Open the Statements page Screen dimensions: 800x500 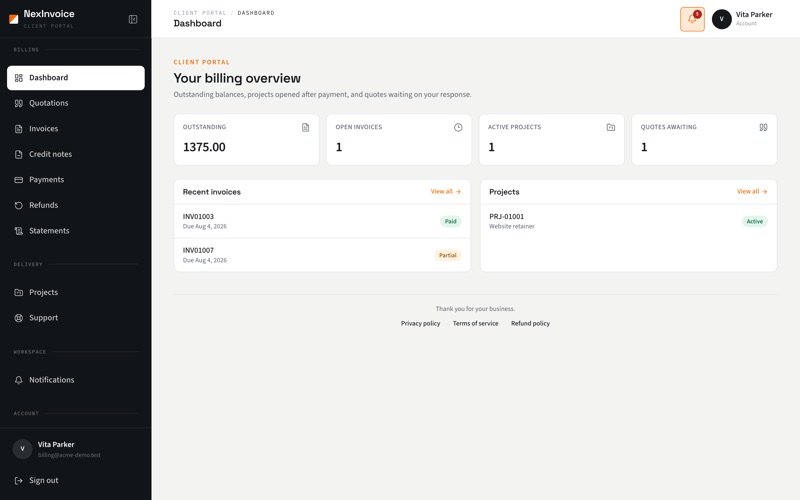point(76,231)
